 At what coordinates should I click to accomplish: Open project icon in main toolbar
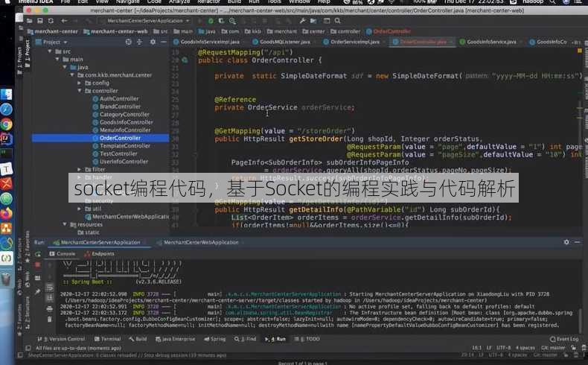29,21
